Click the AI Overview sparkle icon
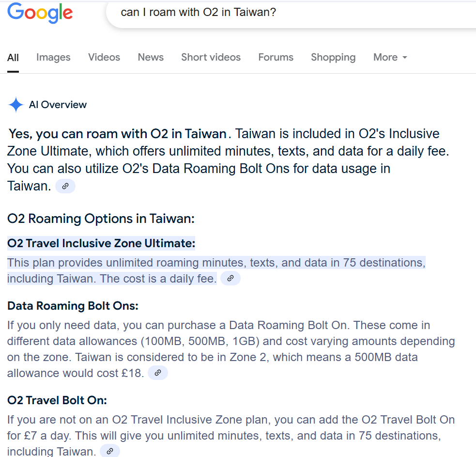This screenshot has width=476, height=457. point(16,105)
